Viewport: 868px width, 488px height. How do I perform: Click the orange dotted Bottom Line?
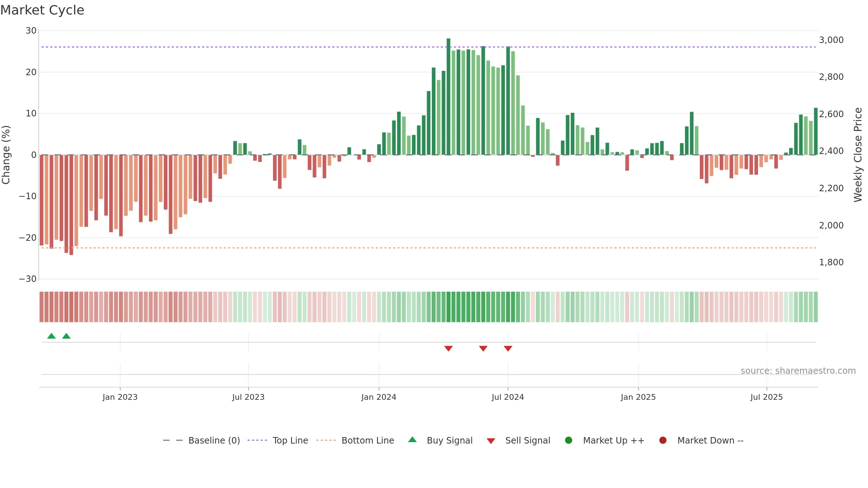429,248
